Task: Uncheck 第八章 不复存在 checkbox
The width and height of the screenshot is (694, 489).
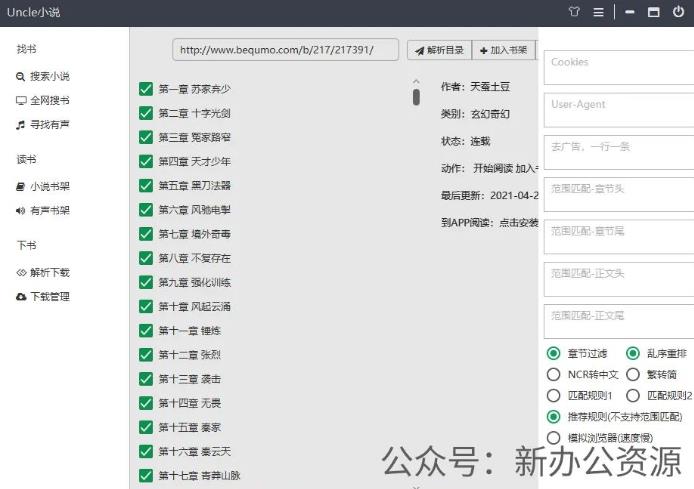Action: (146, 258)
